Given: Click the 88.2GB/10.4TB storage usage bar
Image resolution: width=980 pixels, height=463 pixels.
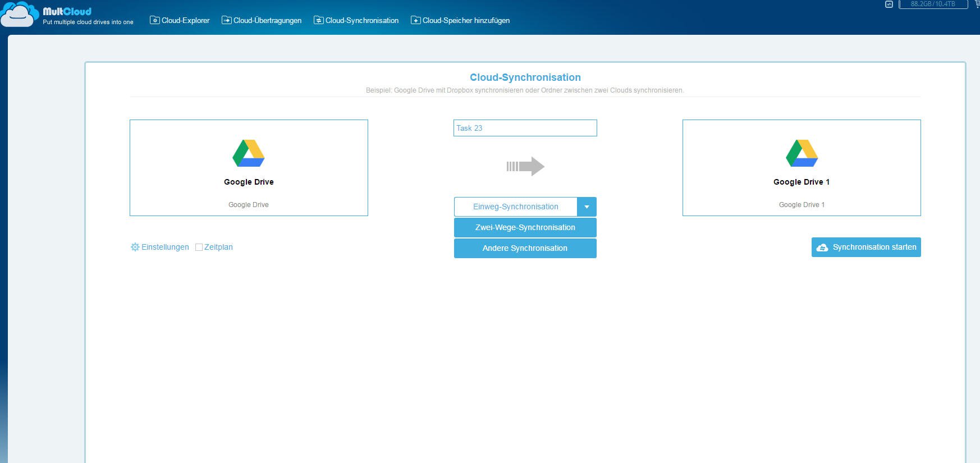Looking at the screenshot, I should pyautogui.click(x=933, y=4).
